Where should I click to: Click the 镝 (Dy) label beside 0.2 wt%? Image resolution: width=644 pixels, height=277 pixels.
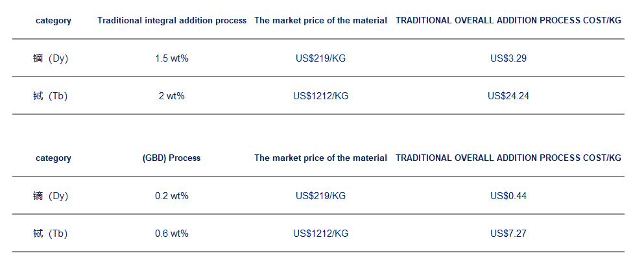(x=51, y=196)
